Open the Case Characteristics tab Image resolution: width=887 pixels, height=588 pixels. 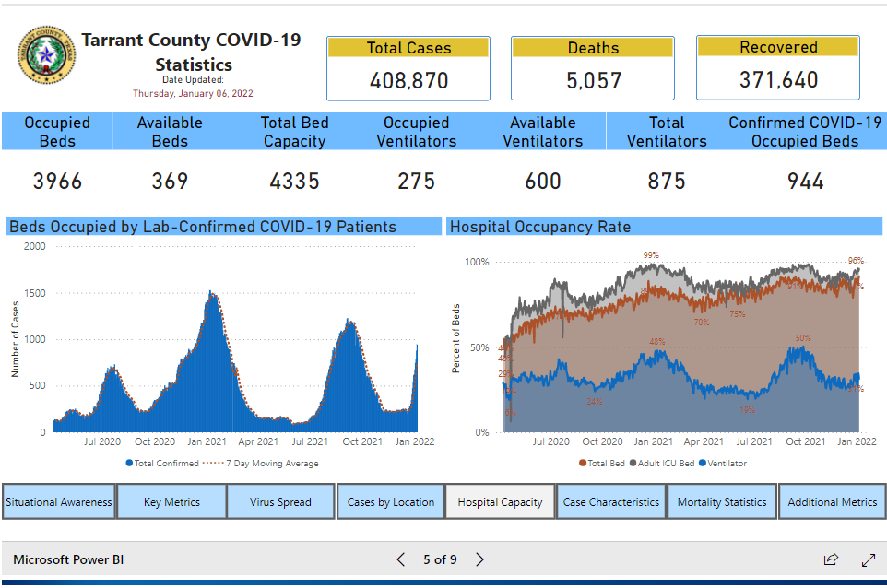coord(611,501)
